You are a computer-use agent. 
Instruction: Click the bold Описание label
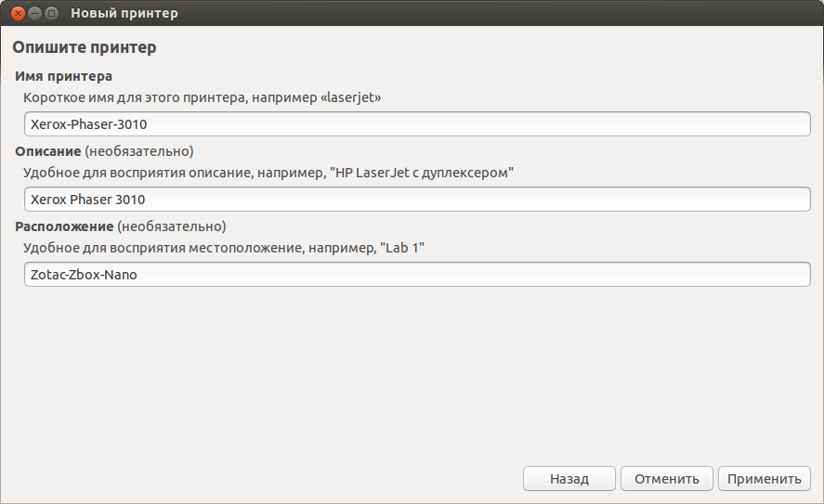pos(48,150)
